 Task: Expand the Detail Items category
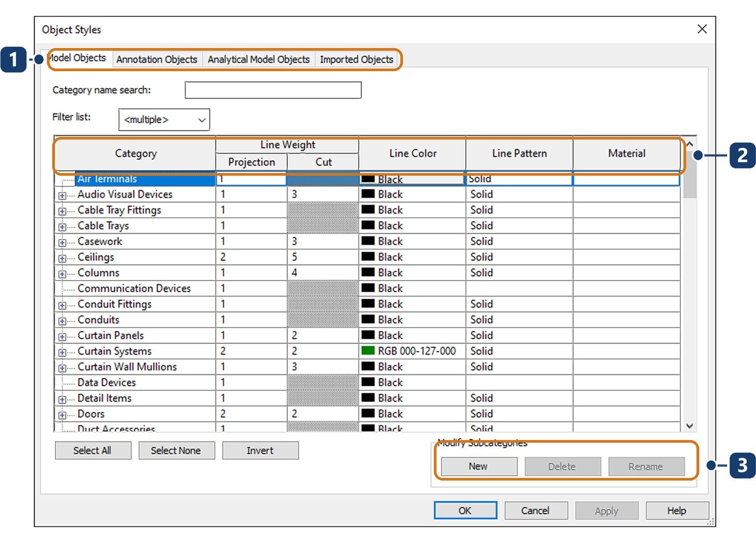pyautogui.click(x=62, y=399)
